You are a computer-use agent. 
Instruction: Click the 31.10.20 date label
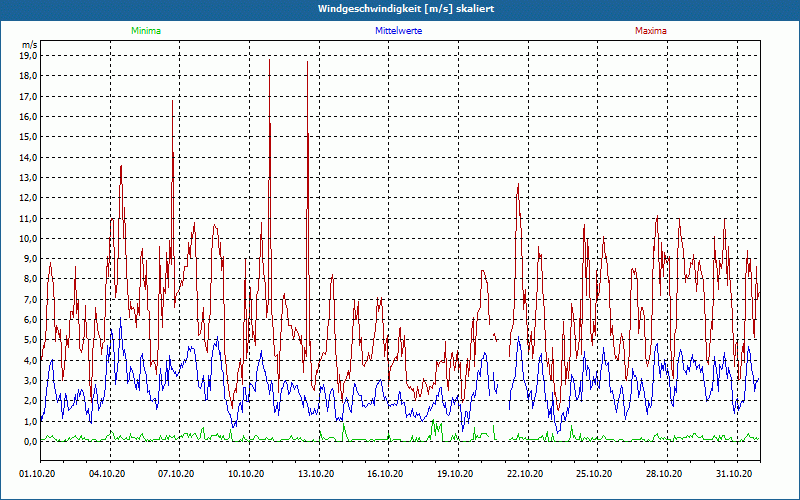coord(734,474)
